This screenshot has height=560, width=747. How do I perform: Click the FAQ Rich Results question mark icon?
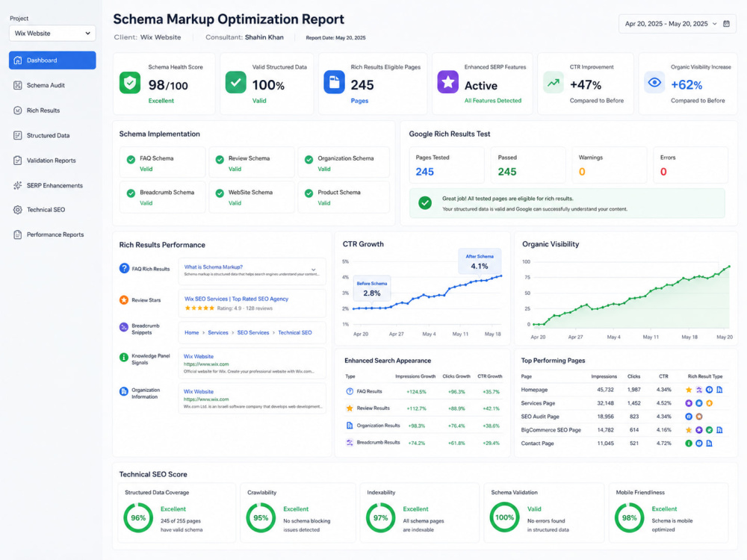tap(124, 268)
